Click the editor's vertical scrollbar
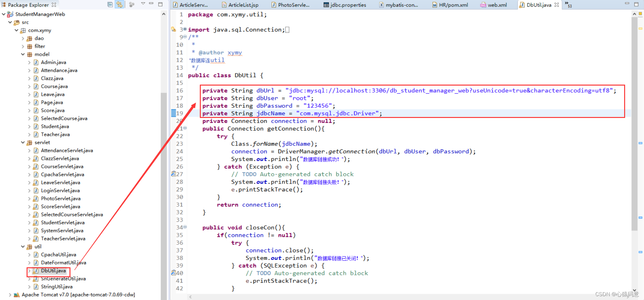The height and width of the screenshot is (300, 644). [x=635, y=96]
